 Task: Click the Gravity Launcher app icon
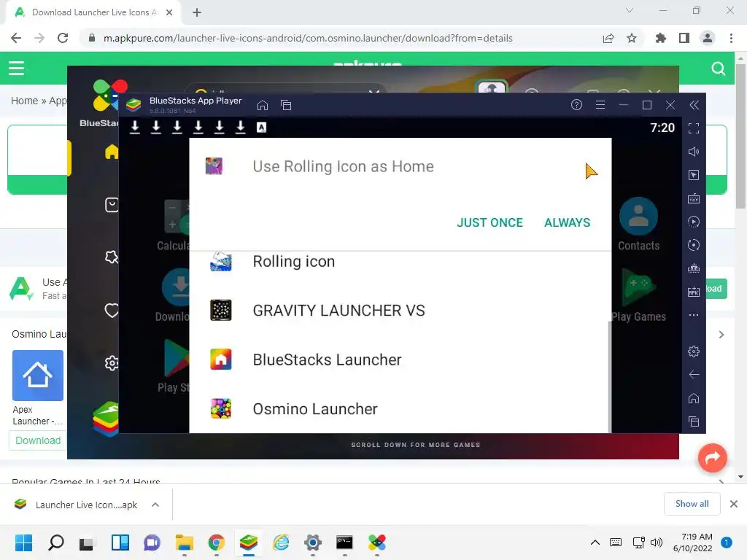[221, 311]
